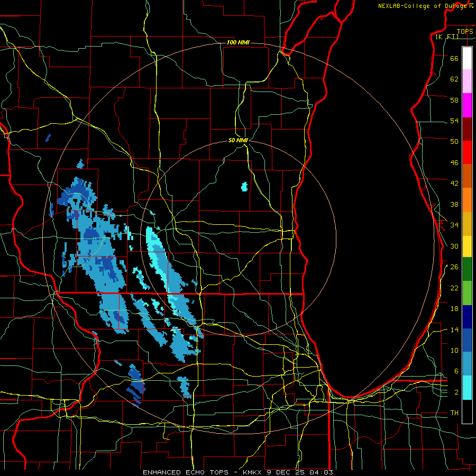Click the gold legend swatch

467,224
